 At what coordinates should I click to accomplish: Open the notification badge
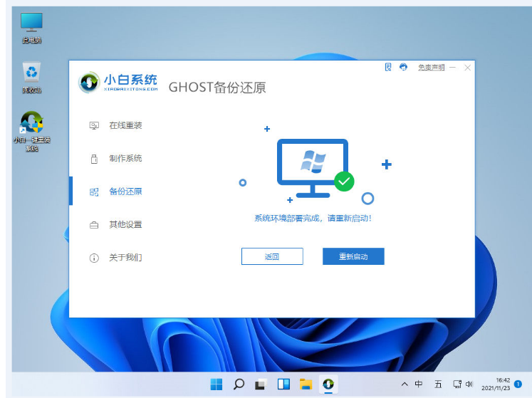tap(518, 384)
